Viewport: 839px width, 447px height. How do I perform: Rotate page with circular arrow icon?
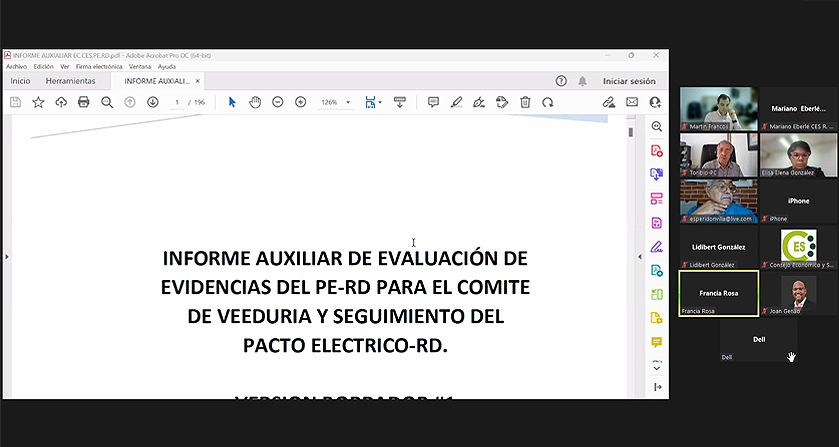(x=547, y=102)
